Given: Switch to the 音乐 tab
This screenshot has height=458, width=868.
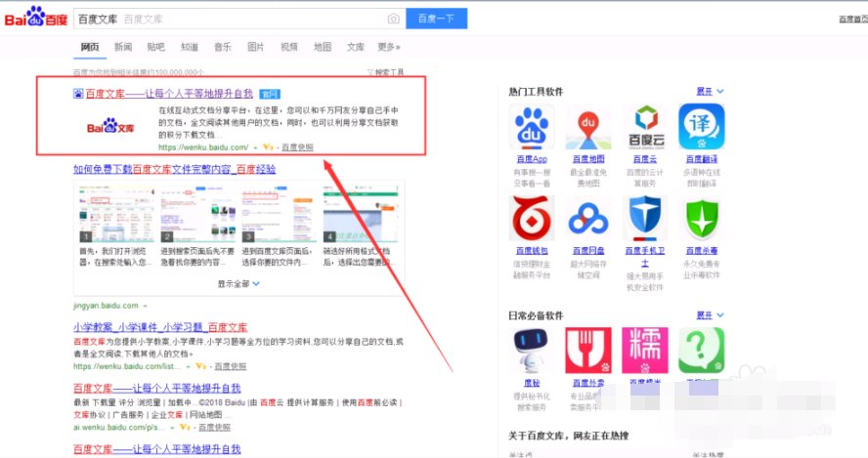Looking at the screenshot, I should 223,47.
